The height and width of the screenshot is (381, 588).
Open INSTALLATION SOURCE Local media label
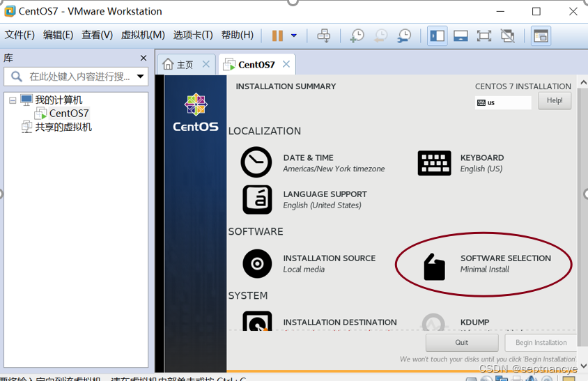click(x=330, y=263)
